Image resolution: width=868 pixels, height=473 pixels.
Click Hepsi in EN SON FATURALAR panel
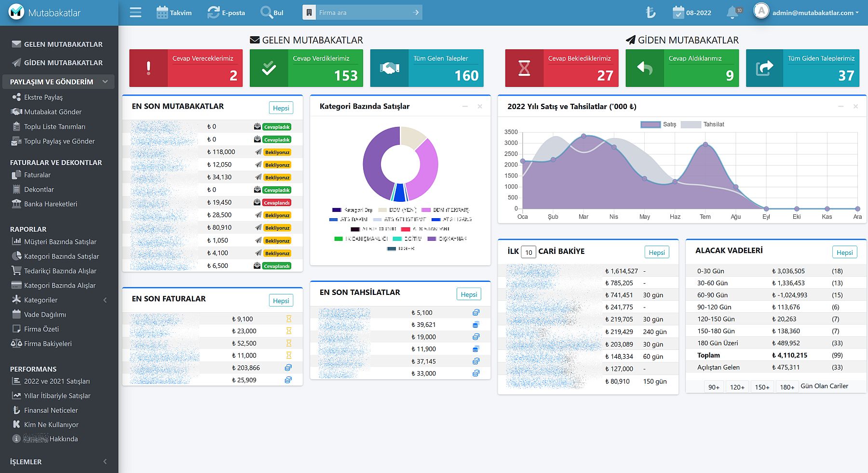coord(281,301)
